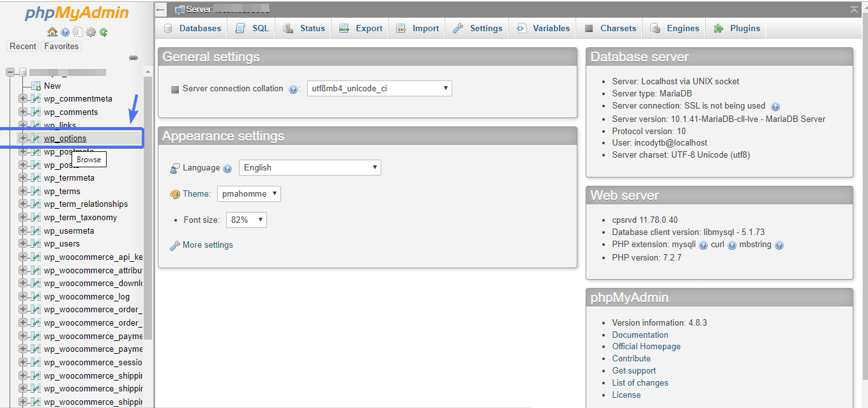This screenshot has height=408, width=868.
Task: Click the link chain icon in sidebar
Action: [133, 57]
